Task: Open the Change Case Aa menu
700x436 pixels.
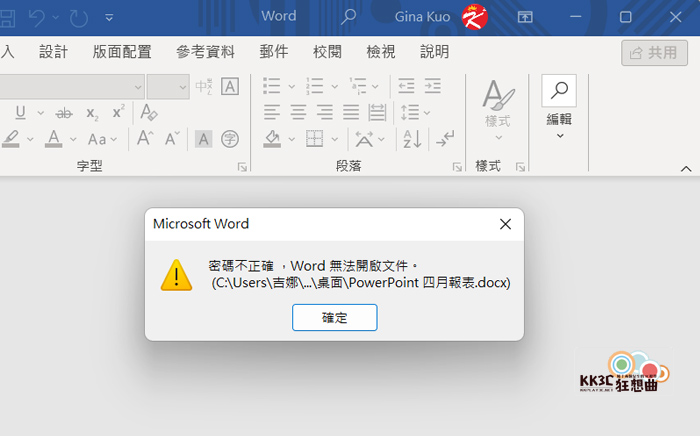Action: [102, 140]
